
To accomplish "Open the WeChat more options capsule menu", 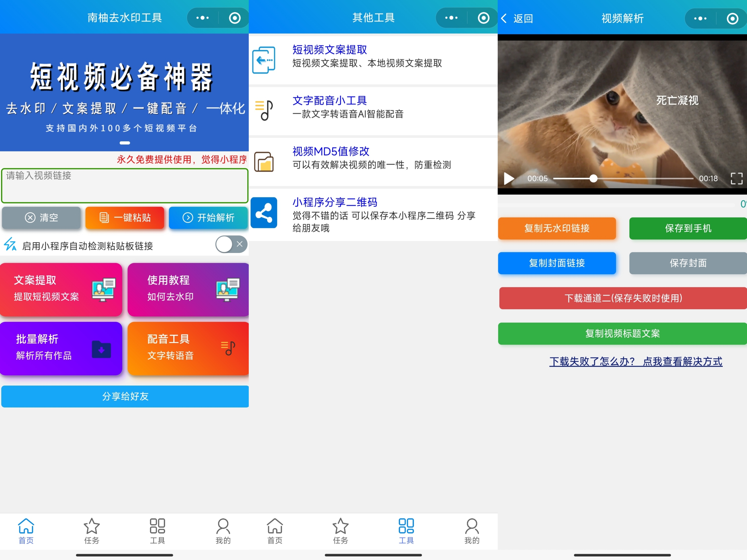I will (x=202, y=17).
